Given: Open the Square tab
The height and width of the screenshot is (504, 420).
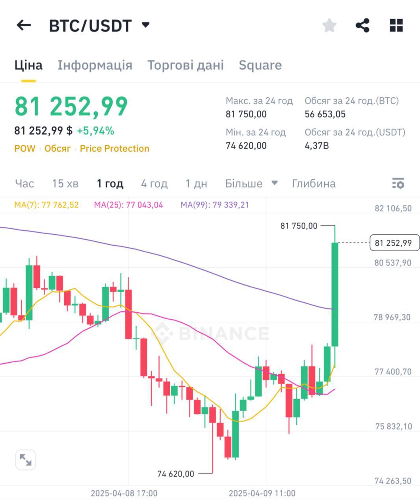Looking at the screenshot, I should pos(260,65).
